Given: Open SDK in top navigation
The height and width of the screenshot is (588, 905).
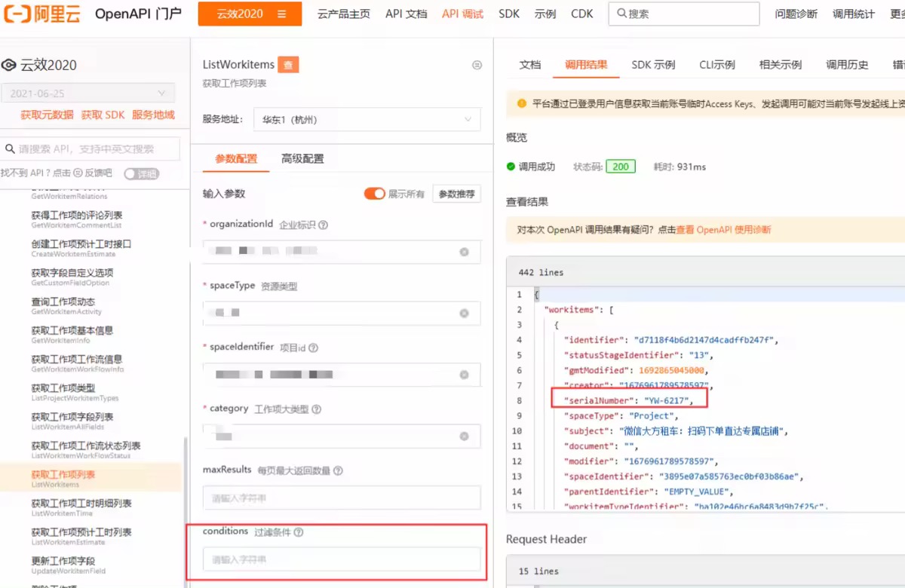Looking at the screenshot, I should pyautogui.click(x=509, y=14).
